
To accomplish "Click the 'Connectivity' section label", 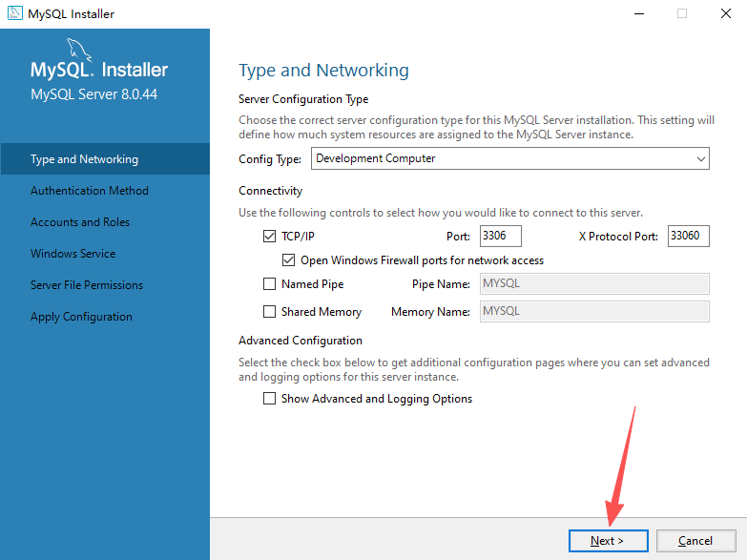I will 271,191.
